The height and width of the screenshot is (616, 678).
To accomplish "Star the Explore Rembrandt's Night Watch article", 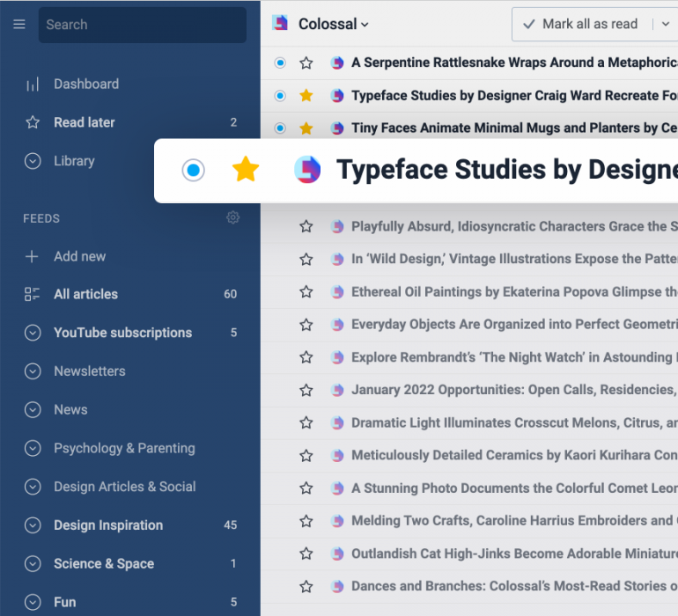I will [x=306, y=357].
